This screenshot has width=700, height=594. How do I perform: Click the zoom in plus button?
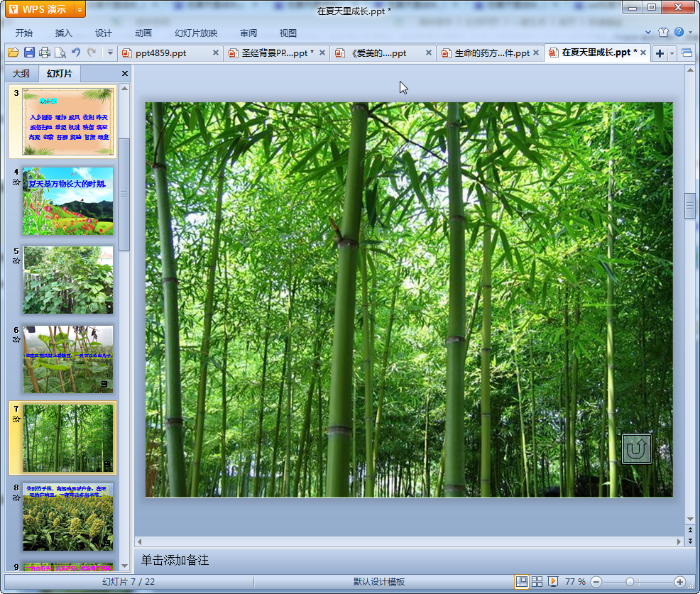pyautogui.click(x=679, y=582)
